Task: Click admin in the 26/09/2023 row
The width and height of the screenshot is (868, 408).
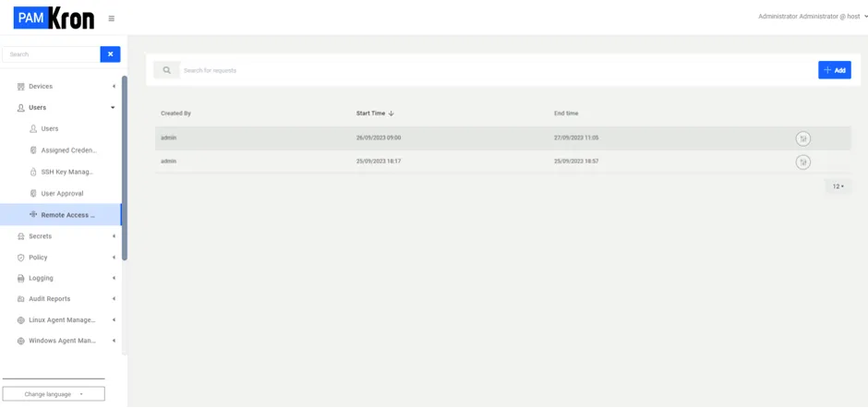Action: pos(168,138)
